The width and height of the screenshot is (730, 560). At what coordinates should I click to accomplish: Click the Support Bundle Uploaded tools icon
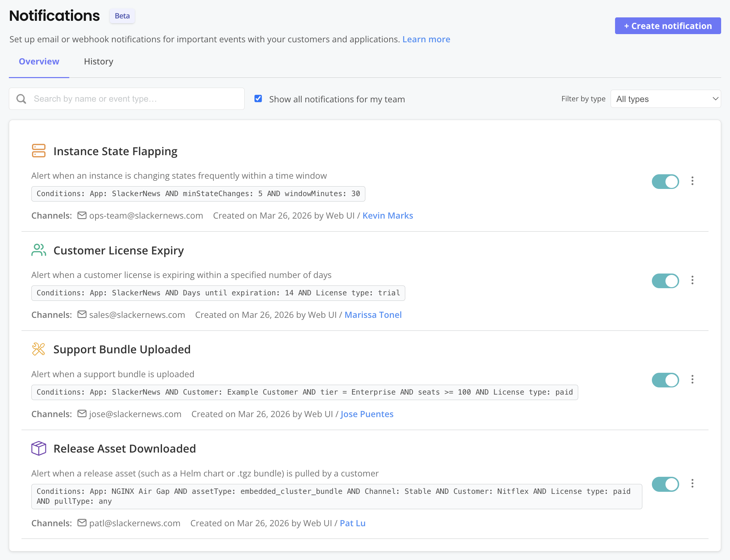[38, 349]
